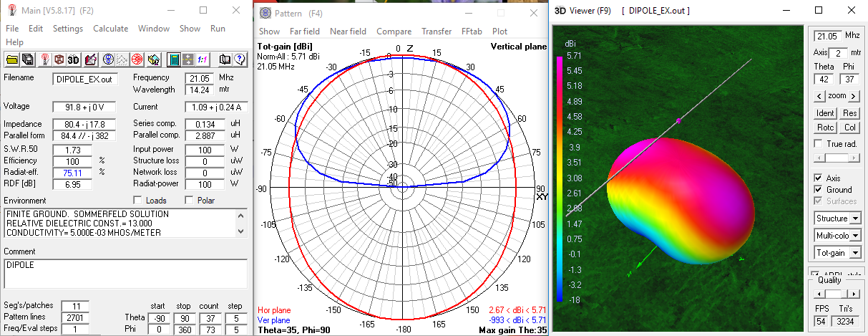The width and height of the screenshot is (868, 336).
Task: Open a file with the folder icon
Action: pos(12,59)
